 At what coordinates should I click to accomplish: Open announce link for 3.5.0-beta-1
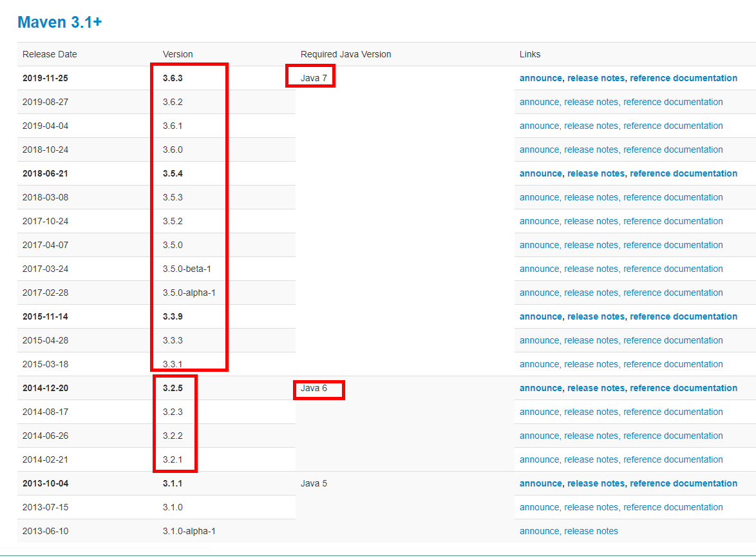tap(539, 269)
